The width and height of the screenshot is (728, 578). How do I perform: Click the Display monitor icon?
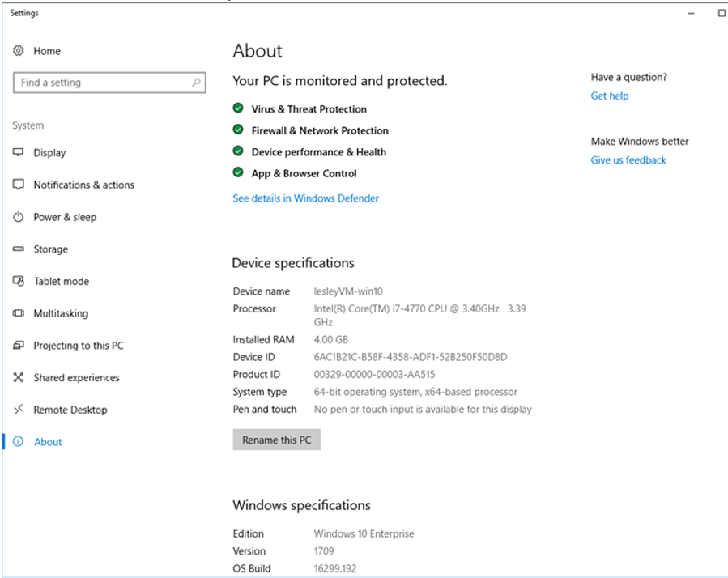(x=18, y=152)
